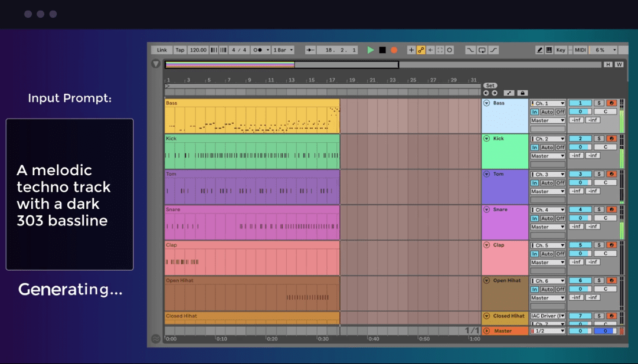Jump to the previous locator arrow
This screenshot has width=638, height=364.
click(486, 93)
